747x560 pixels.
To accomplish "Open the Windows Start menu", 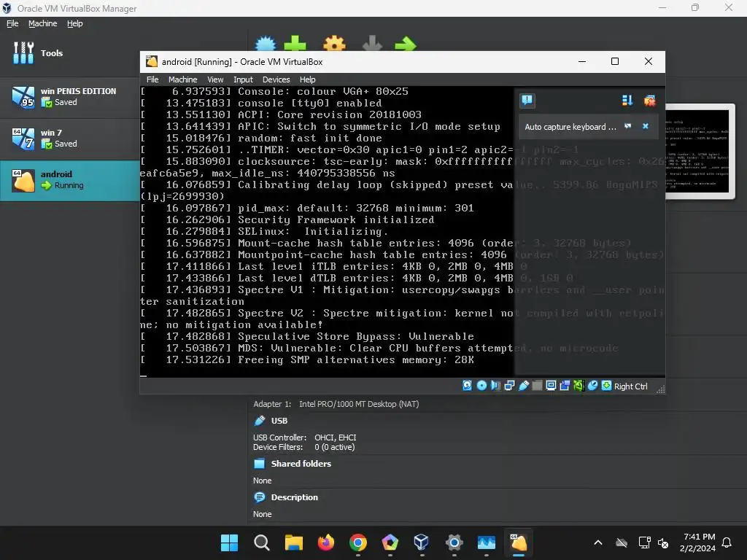I will click(229, 542).
